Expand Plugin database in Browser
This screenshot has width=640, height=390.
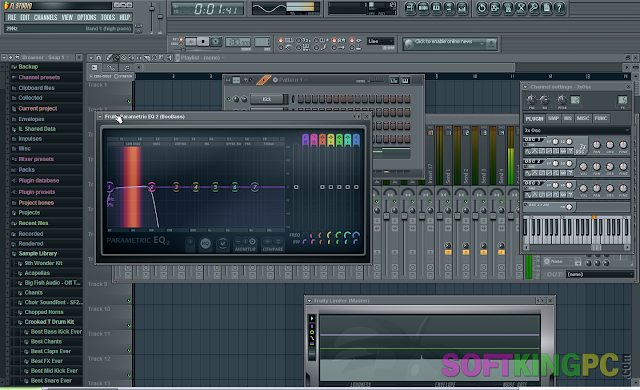[x=39, y=180]
